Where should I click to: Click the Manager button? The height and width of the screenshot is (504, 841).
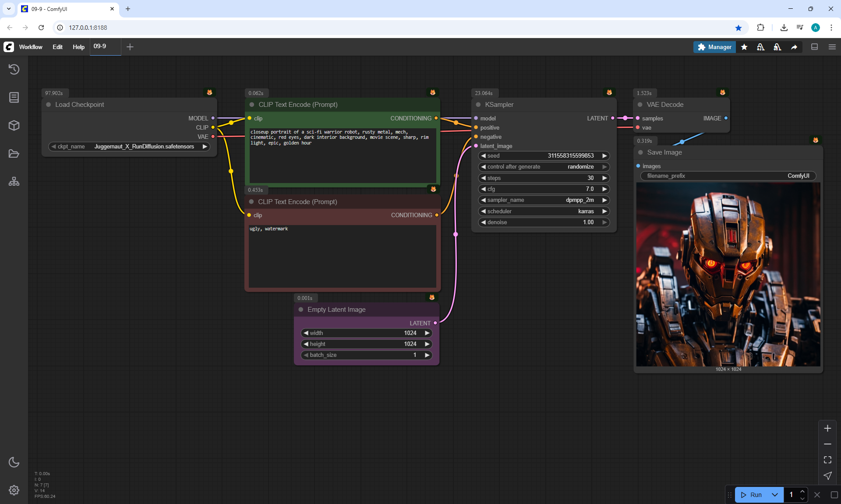714,47
